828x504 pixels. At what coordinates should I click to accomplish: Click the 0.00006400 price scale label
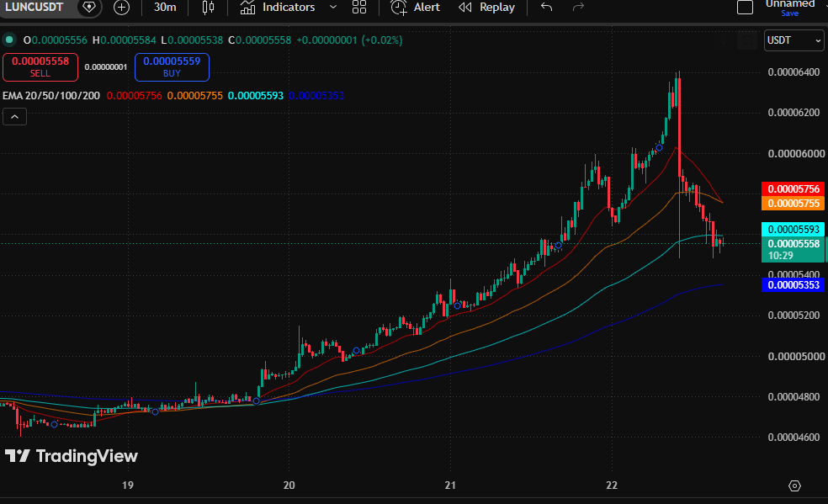[x=793, y=72]
